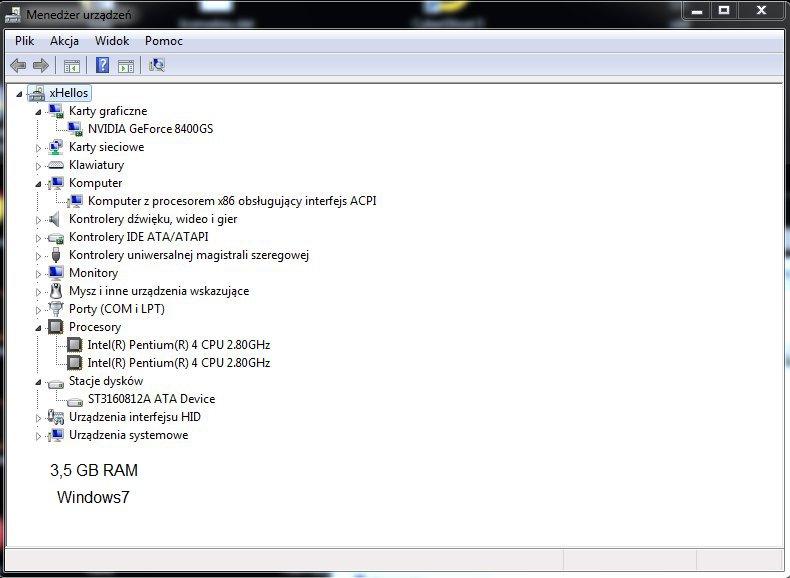The width and height of the screenshot is (790, 578).
Task: Close the Menedżer urządzeń window
Action: (x=761, y=11)
